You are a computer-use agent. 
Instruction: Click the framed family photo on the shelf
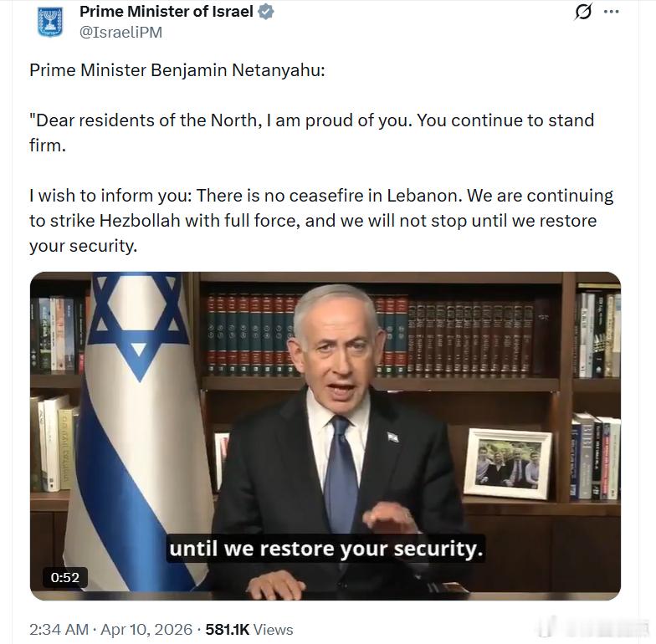[x=507, y=463]
